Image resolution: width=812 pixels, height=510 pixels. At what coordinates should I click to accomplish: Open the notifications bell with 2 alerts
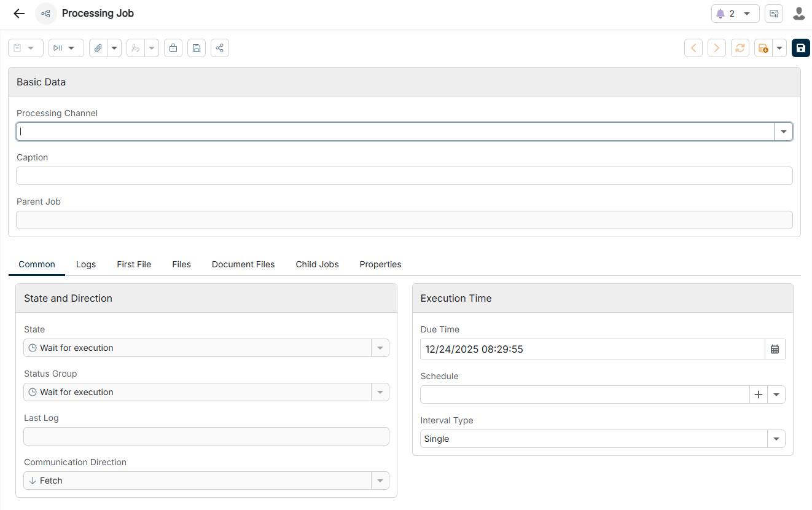tap(735, 14)
